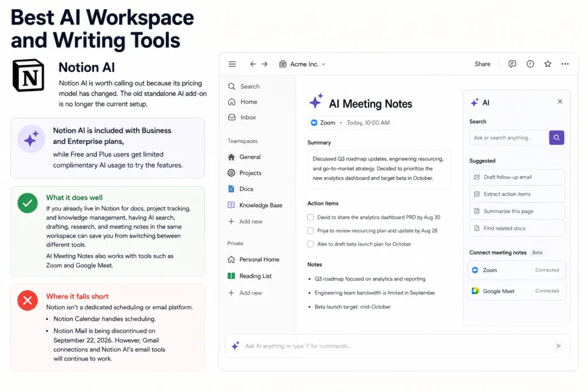Click the 'What it does well' heading
The width and height of the screenshot is (588, 392).
(x=74, y=197)
